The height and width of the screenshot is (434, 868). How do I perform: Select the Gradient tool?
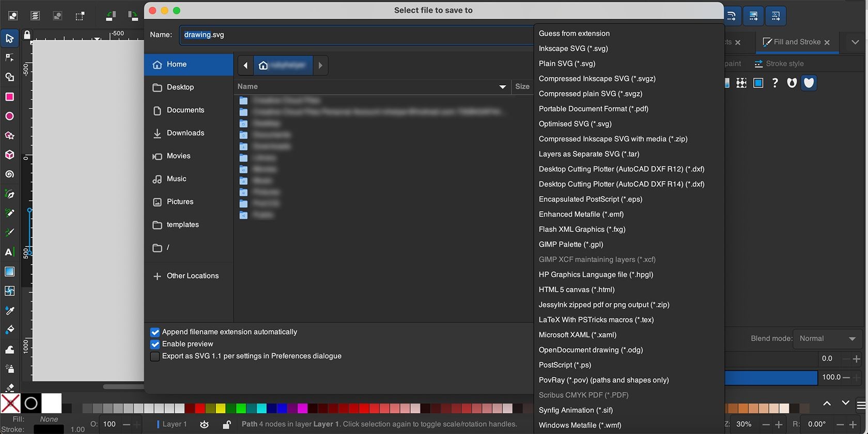(9, 271)
